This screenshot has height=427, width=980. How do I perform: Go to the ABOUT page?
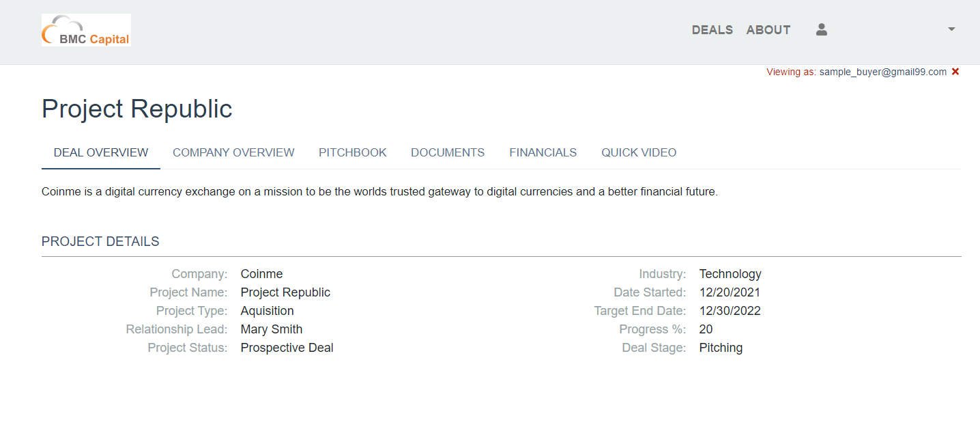pyautogui.click(x=768, y=30)
